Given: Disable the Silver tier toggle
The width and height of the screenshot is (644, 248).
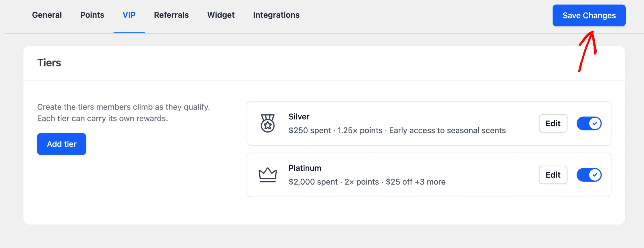Looking at the screenshot, I should (589, 123).
